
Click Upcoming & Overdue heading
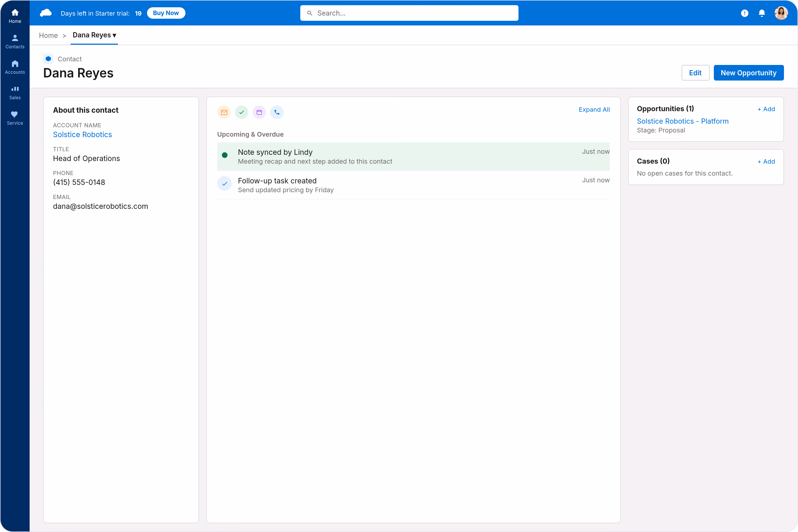[250, 134]
